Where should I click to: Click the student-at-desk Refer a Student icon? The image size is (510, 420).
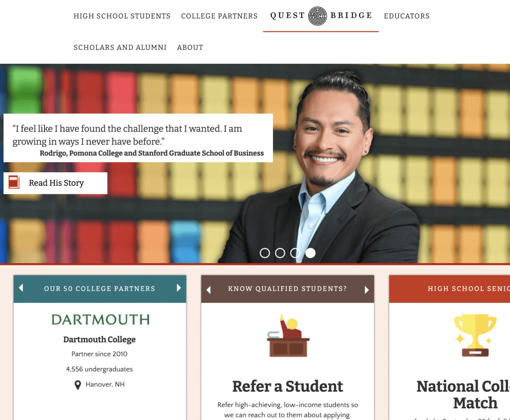tap(288, 336)
